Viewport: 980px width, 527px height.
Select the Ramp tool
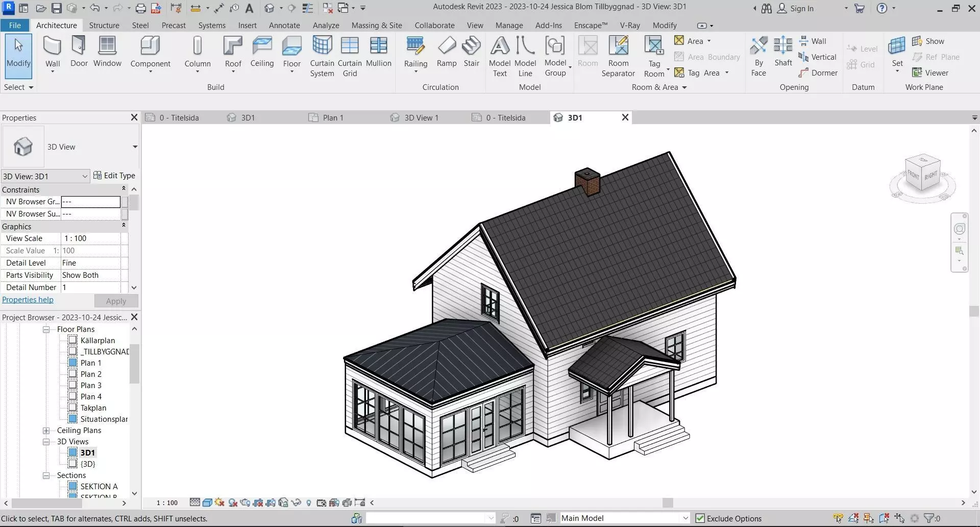(x=447, y=52)
